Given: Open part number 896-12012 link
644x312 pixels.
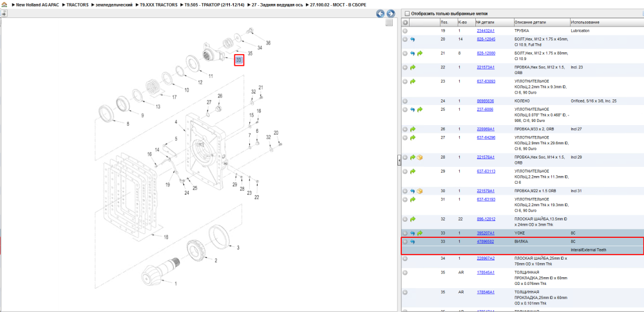Looking at the screenshot, I should 486,219.
